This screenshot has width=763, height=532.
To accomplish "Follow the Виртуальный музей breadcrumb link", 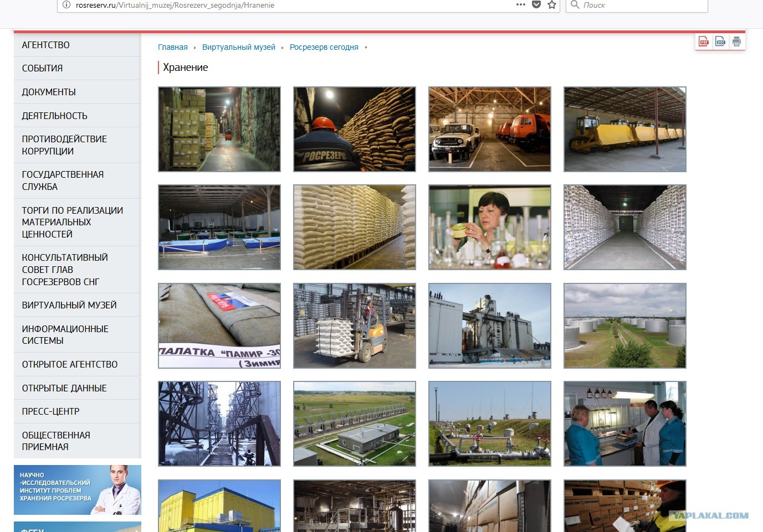I will (x=239, y=48).
